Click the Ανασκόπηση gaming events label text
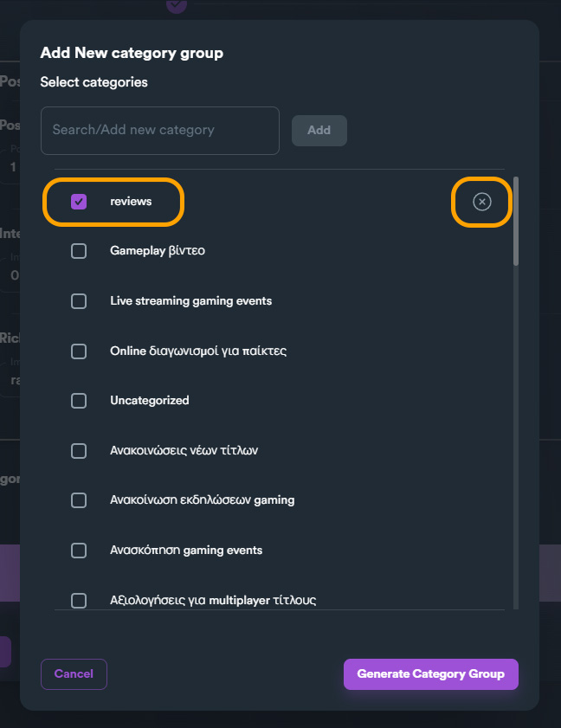This screenshot has height=728, width=561. pos(186,551)
